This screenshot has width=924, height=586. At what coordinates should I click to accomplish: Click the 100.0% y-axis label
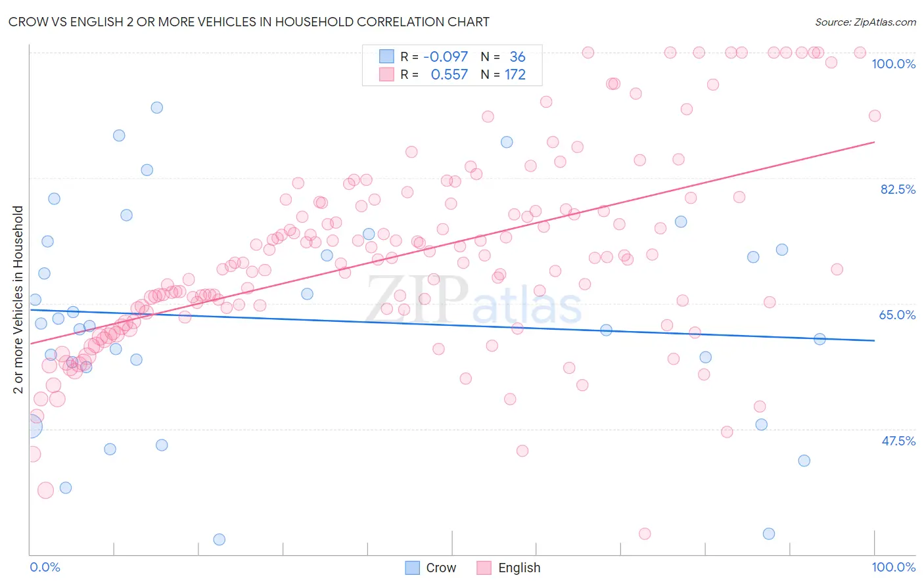(x=894, y=64)
